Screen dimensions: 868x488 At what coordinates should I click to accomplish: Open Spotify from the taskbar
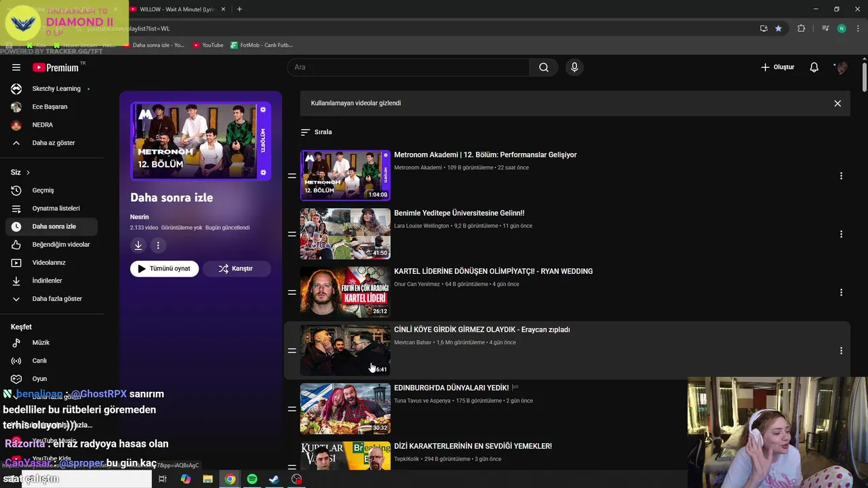(x=252, y=479)
